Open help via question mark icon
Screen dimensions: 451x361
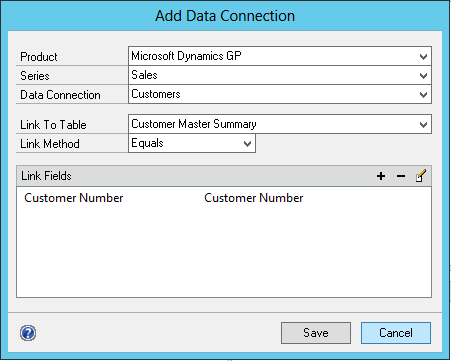(28, 333)
